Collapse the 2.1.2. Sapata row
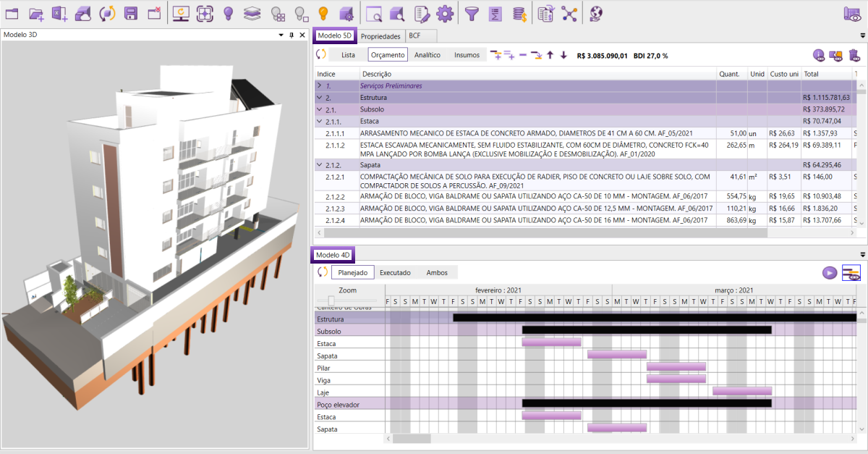 click(x=320, y=165)
